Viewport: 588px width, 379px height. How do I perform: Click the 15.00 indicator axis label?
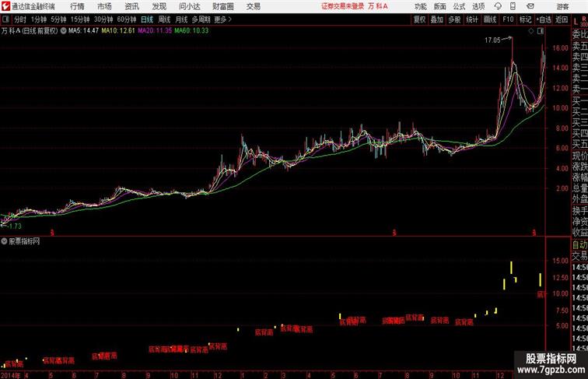pos(560,261)
